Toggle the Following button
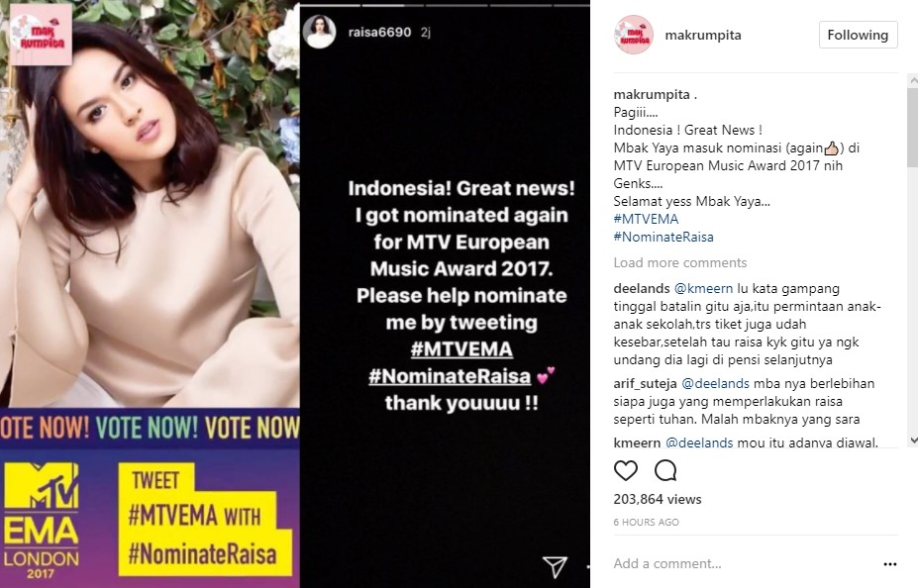Screen dimensions: 918x588 (858, 35)
